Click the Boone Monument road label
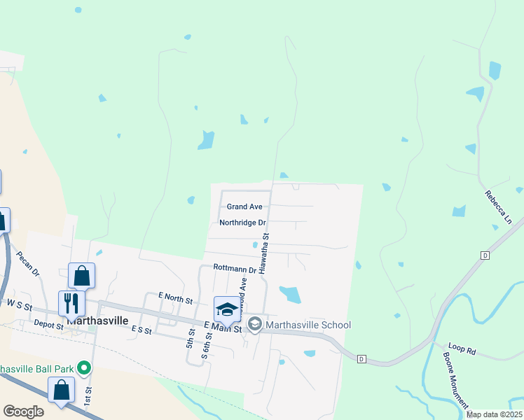Screen dimensions: 524x420 [455, 380]
